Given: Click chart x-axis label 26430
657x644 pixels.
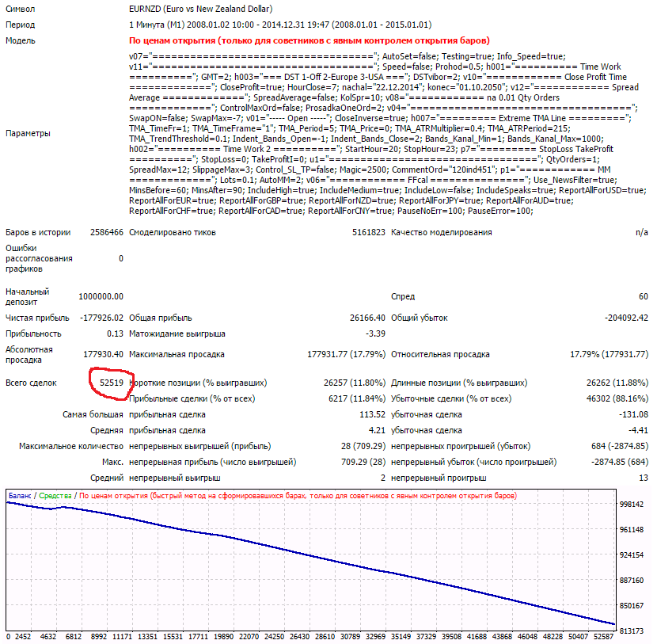Looking at the screenshot, I should [299, 636].
